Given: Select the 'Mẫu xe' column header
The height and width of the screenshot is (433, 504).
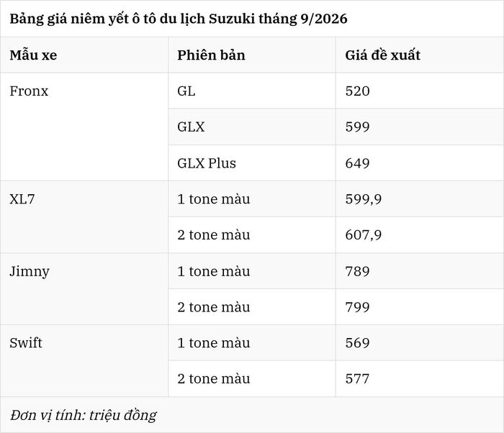Looking at the screenshot, I should click(x=84, y=55).
